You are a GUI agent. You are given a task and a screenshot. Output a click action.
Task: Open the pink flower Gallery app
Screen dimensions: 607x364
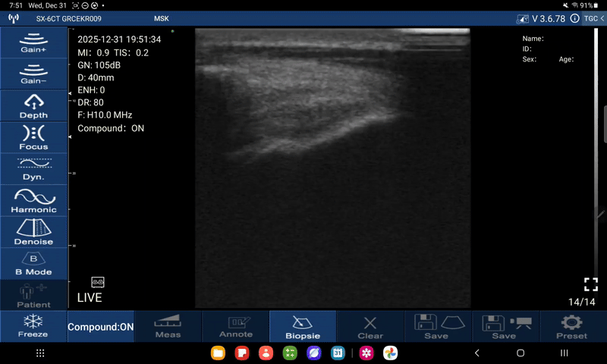point(366,353)
